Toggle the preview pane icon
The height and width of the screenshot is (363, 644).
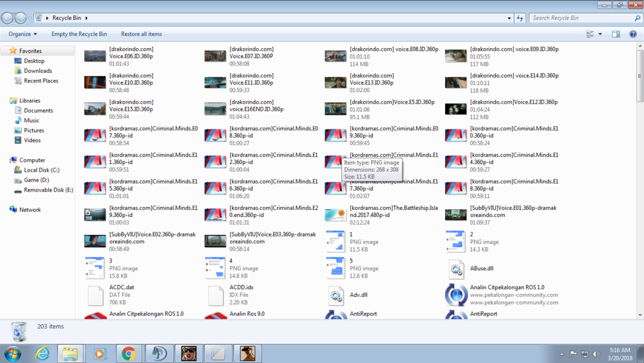point(616,34)
